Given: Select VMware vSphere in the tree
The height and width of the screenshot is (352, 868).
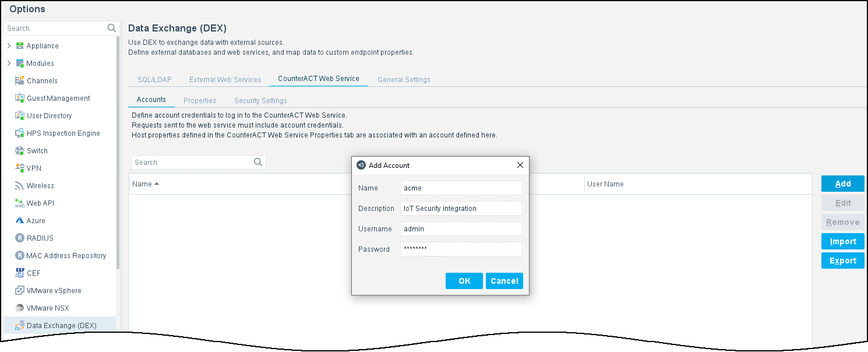Looking at the screenshot, I should pyautogui.click(x=54, y=290).
